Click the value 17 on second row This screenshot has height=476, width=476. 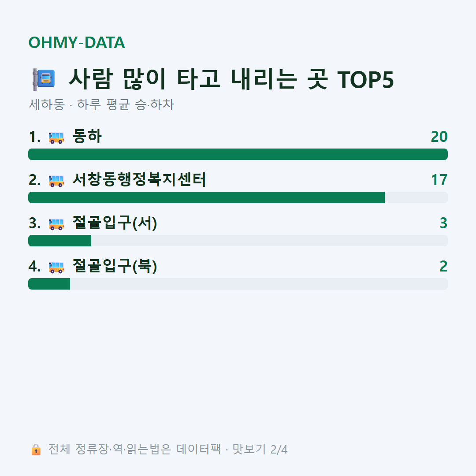[439, 180]
